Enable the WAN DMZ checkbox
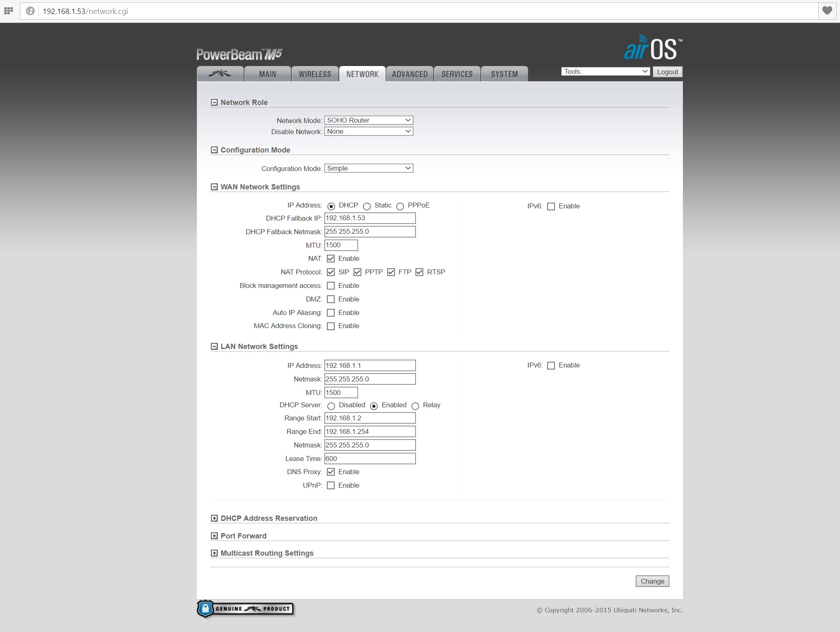 coord(331,299)
